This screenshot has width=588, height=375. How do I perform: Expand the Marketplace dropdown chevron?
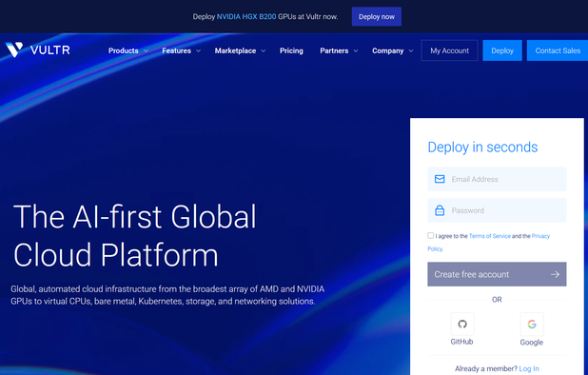(x=264, y=51)
